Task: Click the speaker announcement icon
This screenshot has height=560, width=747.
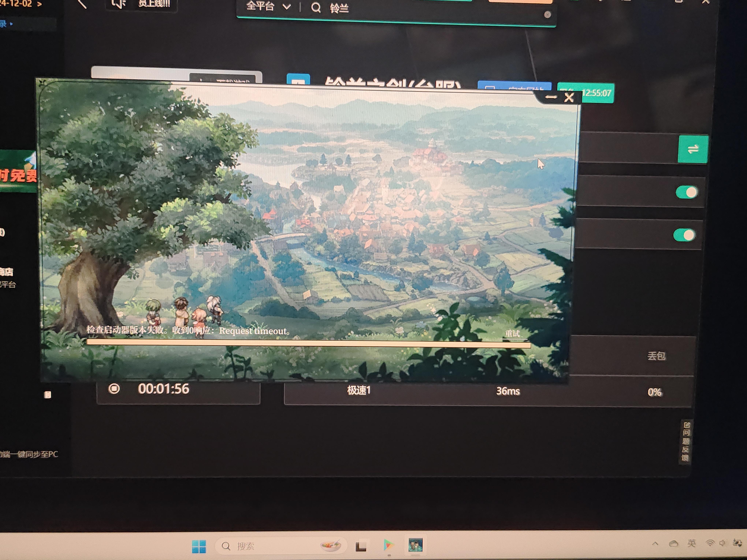Action: click(x=119, y=4)
